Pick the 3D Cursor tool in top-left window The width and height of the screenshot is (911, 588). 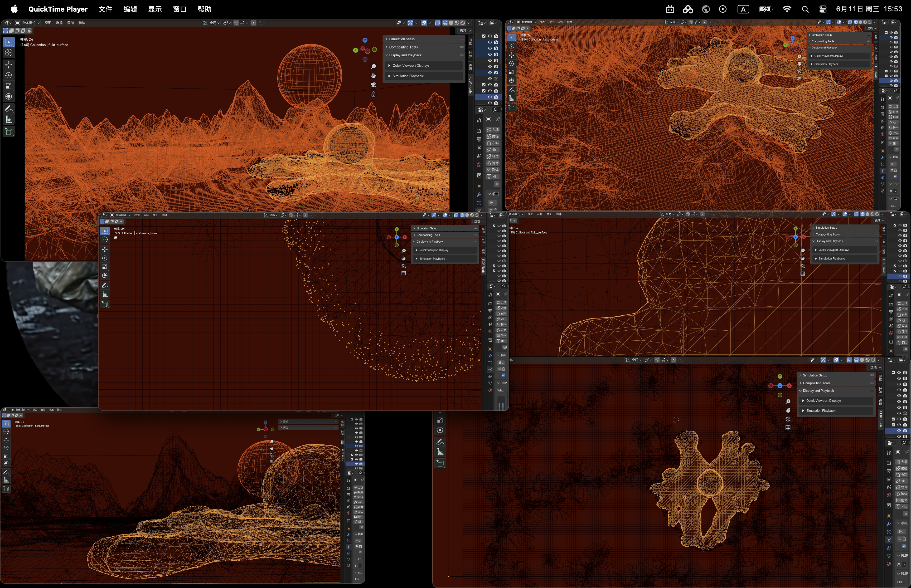[9, 53]
